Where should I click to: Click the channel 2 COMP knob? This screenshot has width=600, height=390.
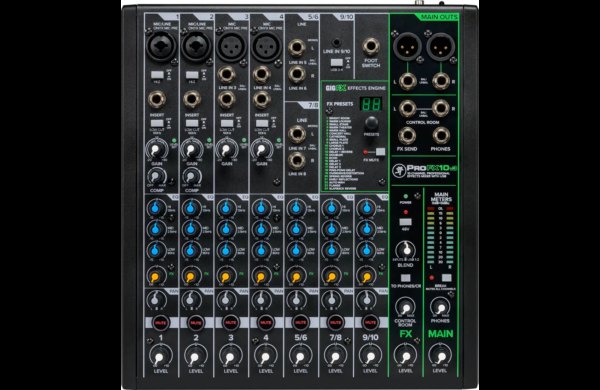[x=191, y=176]
